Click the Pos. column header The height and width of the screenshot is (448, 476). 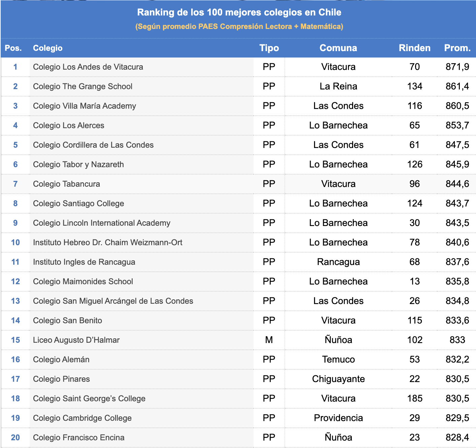(13, 48)
